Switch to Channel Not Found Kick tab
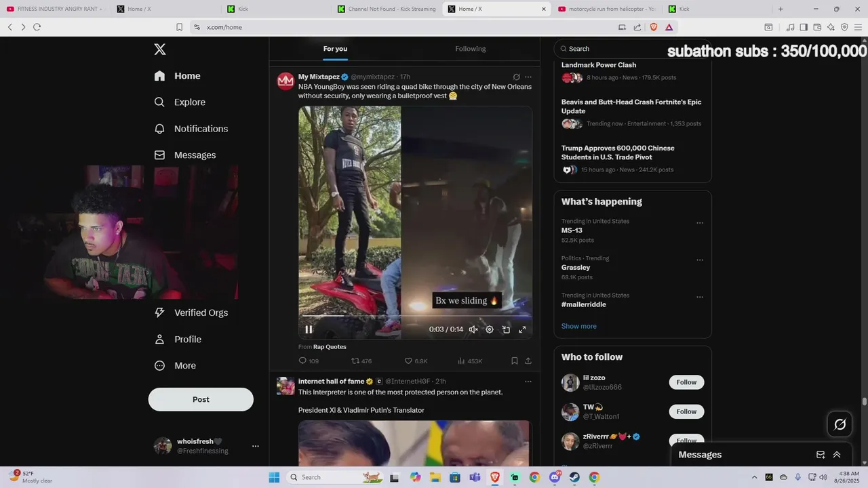This screenshot has width=868, height=488. [387, 9]
